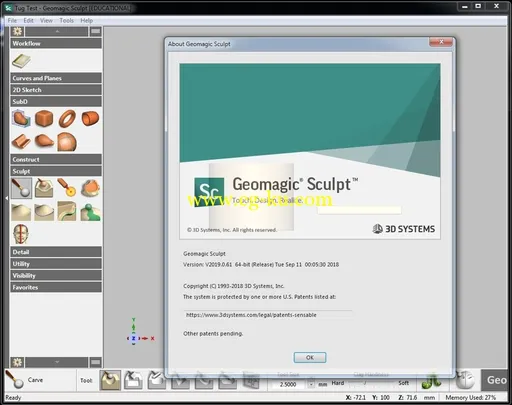Click the bottom palette layout toggle button
The width and height of the screenshot is (512, 405).
(x=96, y=362)
